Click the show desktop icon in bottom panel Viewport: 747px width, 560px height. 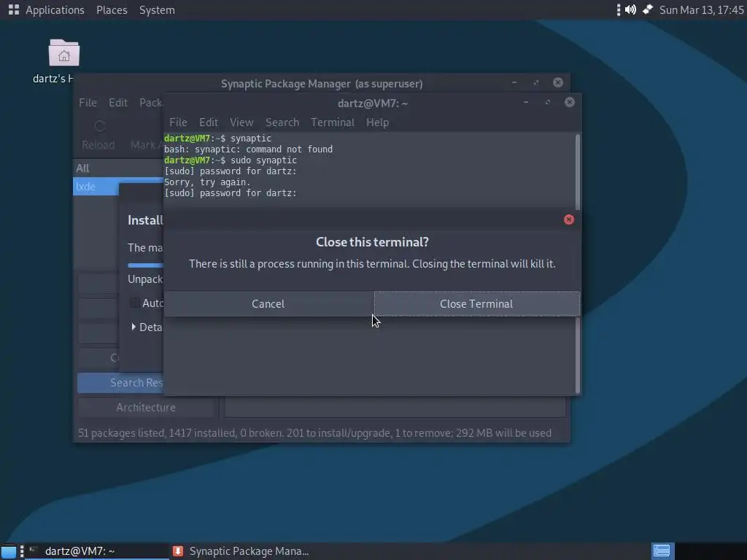(x=9, y=551)
